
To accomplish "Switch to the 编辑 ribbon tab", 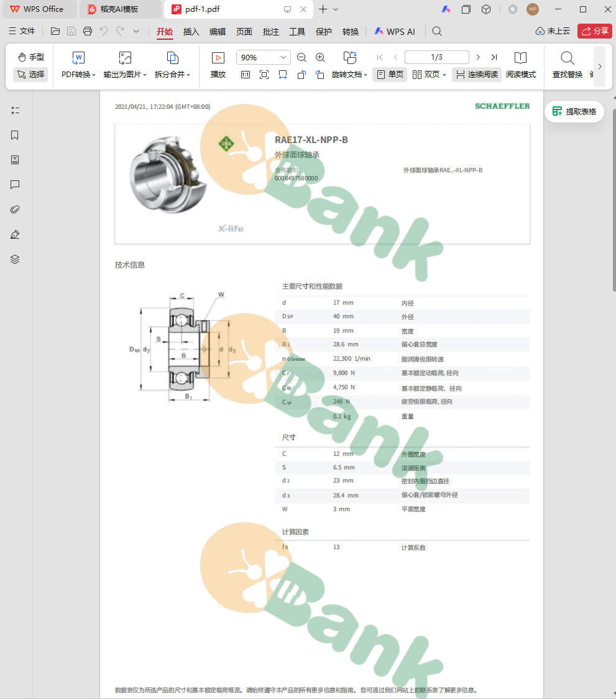I will coord(218,32).
